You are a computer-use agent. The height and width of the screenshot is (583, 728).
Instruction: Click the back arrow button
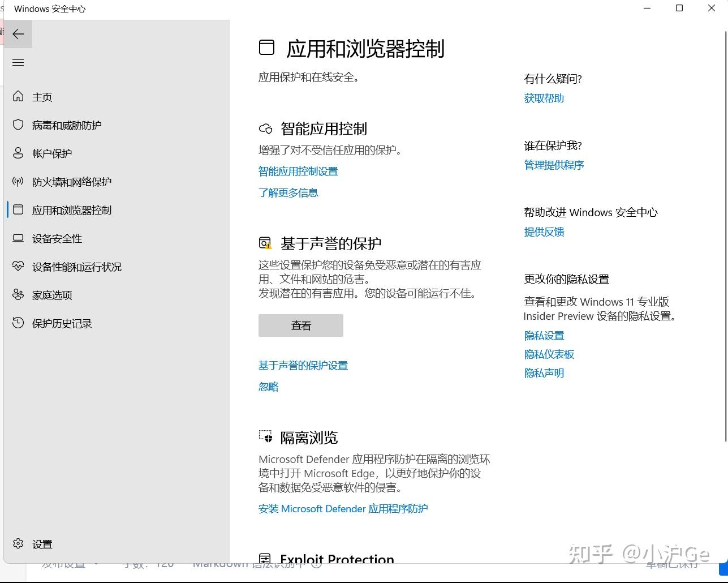point(18,34)
